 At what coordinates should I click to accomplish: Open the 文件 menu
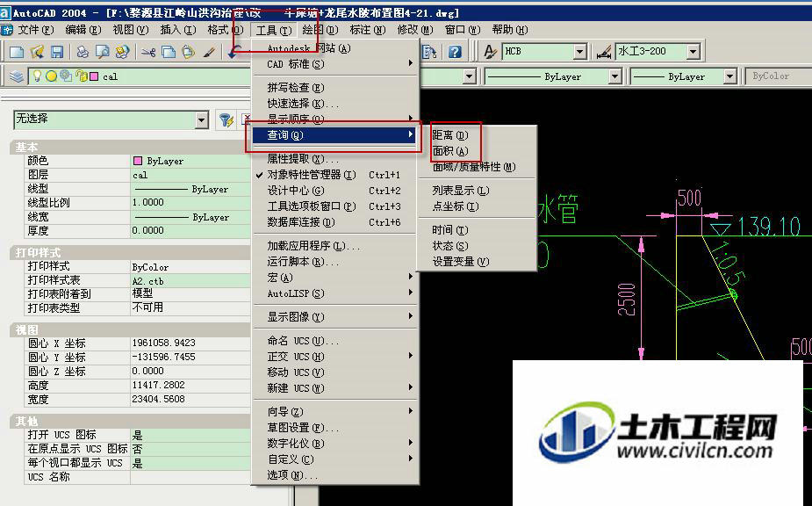click(36, 30)
